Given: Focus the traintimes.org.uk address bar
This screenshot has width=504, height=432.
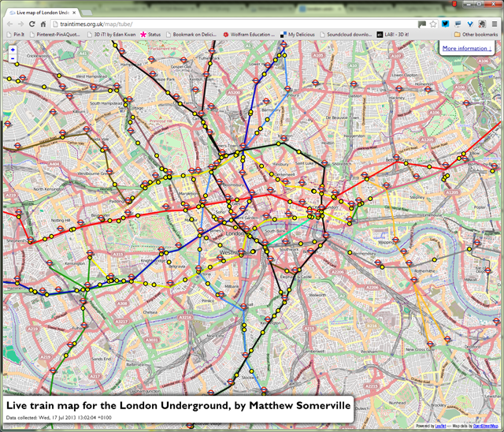Looking at the screenshot, I should [234, 24].
